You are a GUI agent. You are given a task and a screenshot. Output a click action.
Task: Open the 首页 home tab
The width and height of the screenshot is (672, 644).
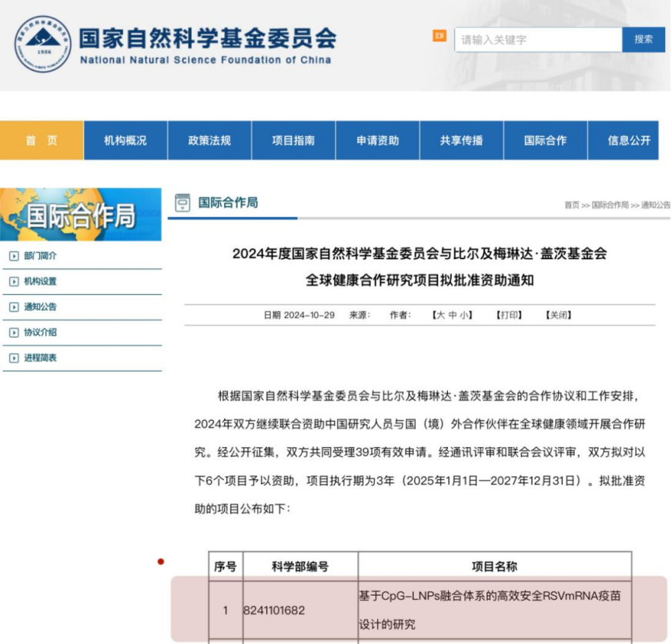pyautogui.click(x=42, y=140)
